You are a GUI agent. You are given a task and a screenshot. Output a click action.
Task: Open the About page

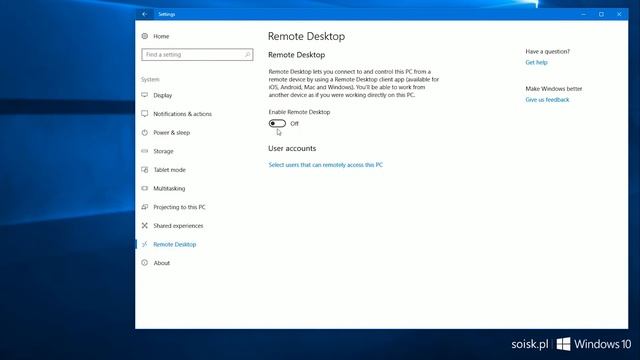click(161, 263)
